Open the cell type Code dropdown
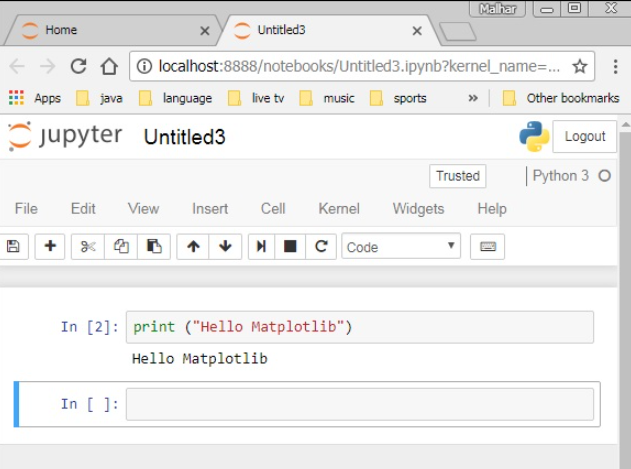Viewport: 631px width, 469px height. click(x=401, y=246)
